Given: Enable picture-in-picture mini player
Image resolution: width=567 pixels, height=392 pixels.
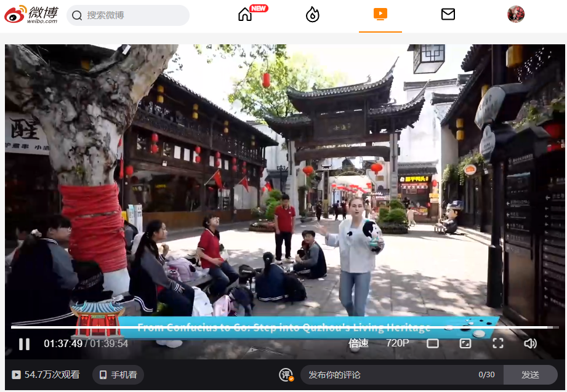Looking at the screenshot, I should pyautogui.click(x=465, y=343).
